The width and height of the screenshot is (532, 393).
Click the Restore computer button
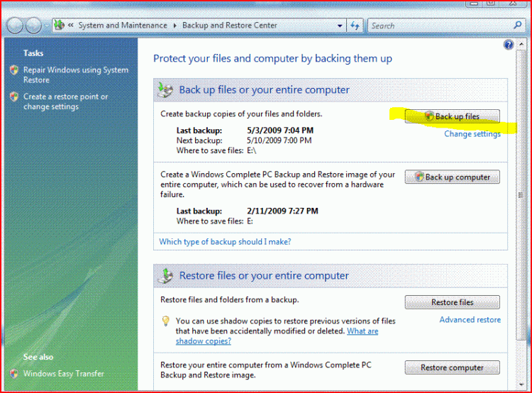coord(452,367)
